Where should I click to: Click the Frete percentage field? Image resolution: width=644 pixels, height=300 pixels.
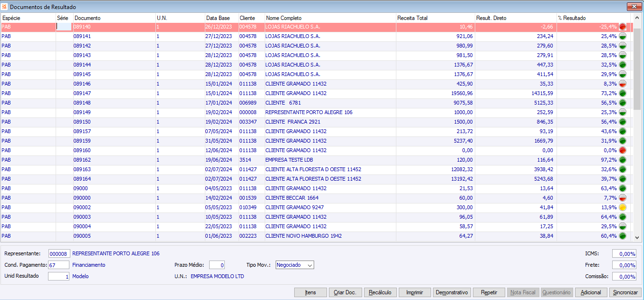click(624, 265)
